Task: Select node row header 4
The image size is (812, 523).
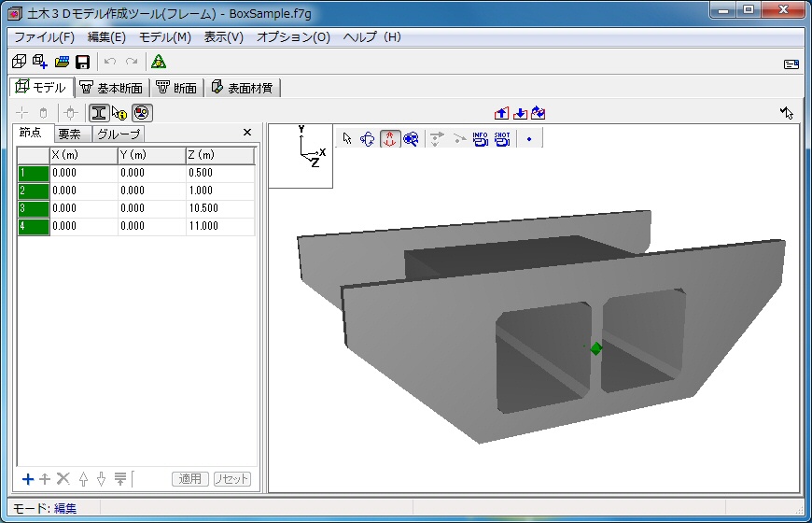Action: pyautogui.click(x=34, y=226)
